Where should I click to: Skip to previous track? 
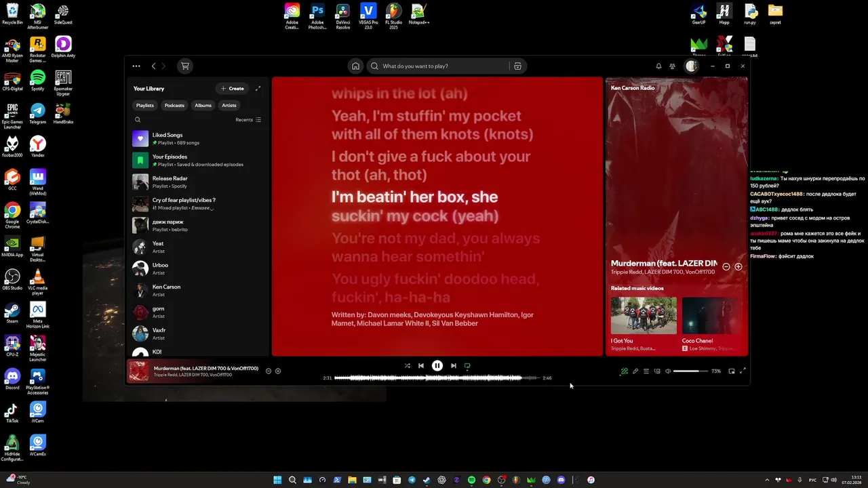click(x=421, y=366)
